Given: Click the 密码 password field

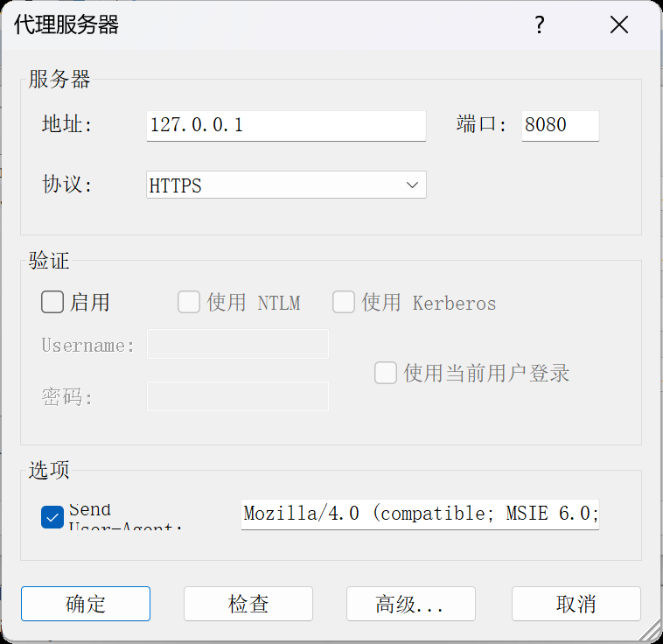Looking at the screenshot, I should 238,396.
